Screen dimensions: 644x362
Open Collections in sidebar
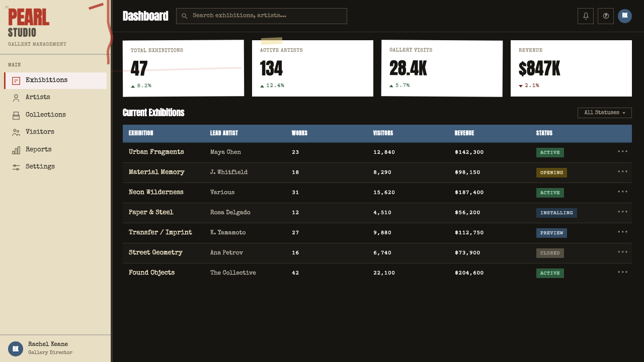(55, 115)
